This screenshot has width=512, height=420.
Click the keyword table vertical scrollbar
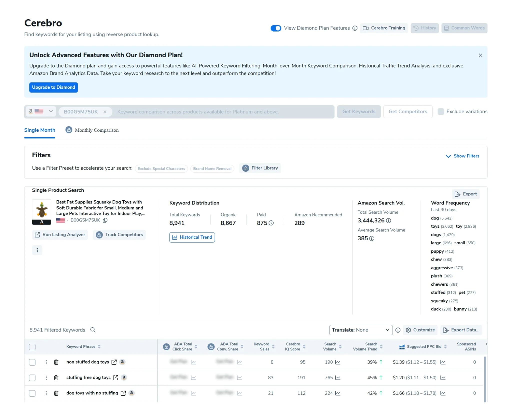[x=485, y=379]
